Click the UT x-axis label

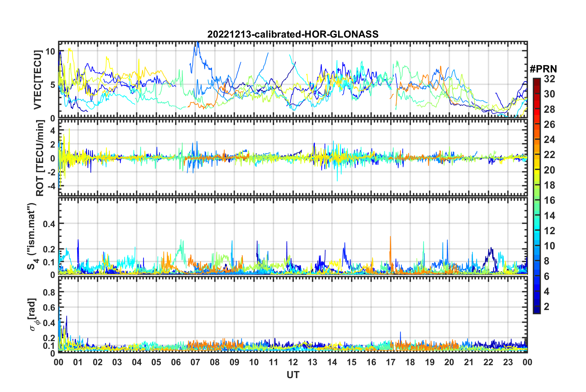pos(293,375)
